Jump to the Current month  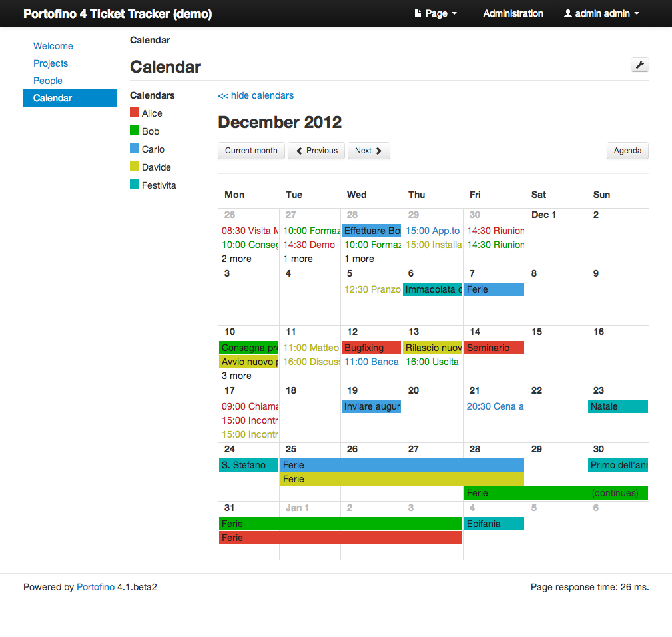pyautogui.click(x=251, y=151)
